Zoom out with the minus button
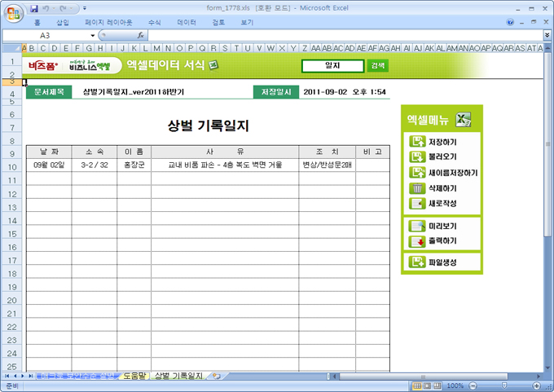This screenshot has height=392, width=554. click(473, 385)
